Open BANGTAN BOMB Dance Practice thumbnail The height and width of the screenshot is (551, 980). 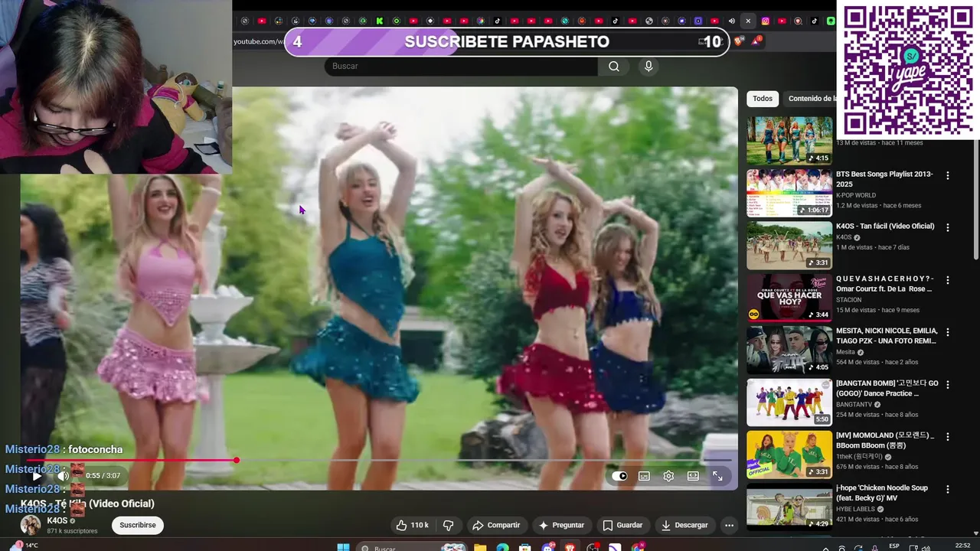[789, 402]
